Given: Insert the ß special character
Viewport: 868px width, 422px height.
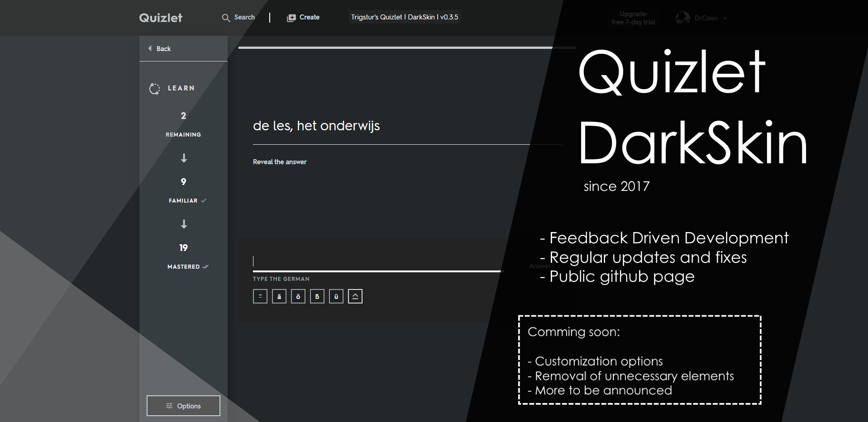Looking at the screenshot, I should click(317, 296).
